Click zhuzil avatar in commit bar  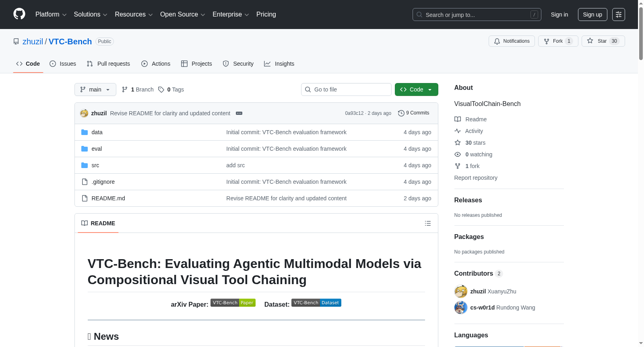(84, 113)
